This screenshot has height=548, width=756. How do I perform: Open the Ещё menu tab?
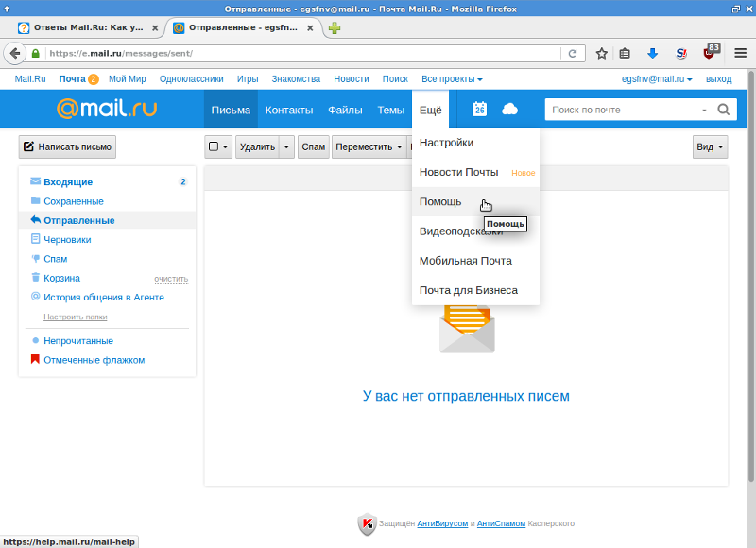pos(430,110)
